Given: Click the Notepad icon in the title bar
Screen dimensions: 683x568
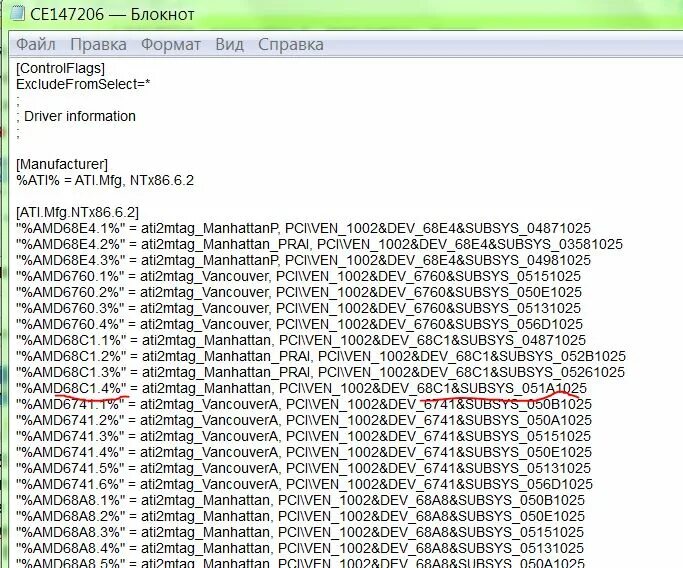Looking at the screenshot, I should click(x=17, y=13).
